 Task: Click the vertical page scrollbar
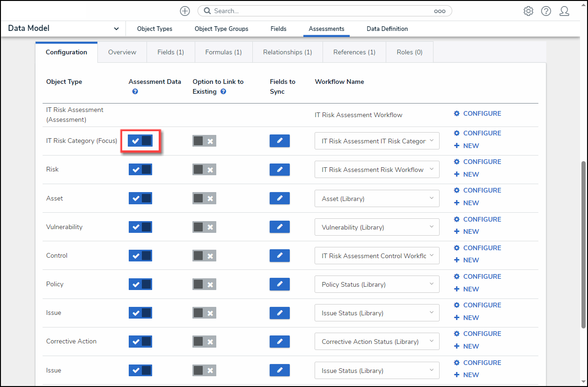[x=583, y=244]
